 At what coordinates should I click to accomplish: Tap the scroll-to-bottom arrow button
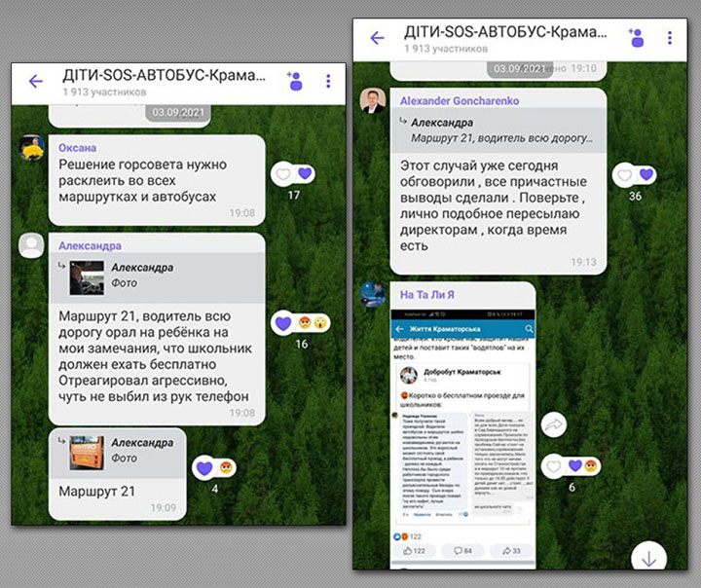650,559
